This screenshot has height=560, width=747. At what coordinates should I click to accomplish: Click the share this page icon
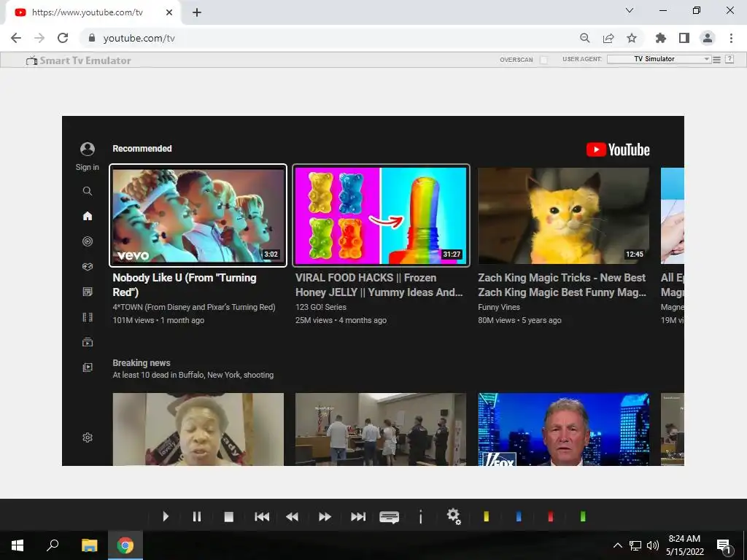[608, 38]
